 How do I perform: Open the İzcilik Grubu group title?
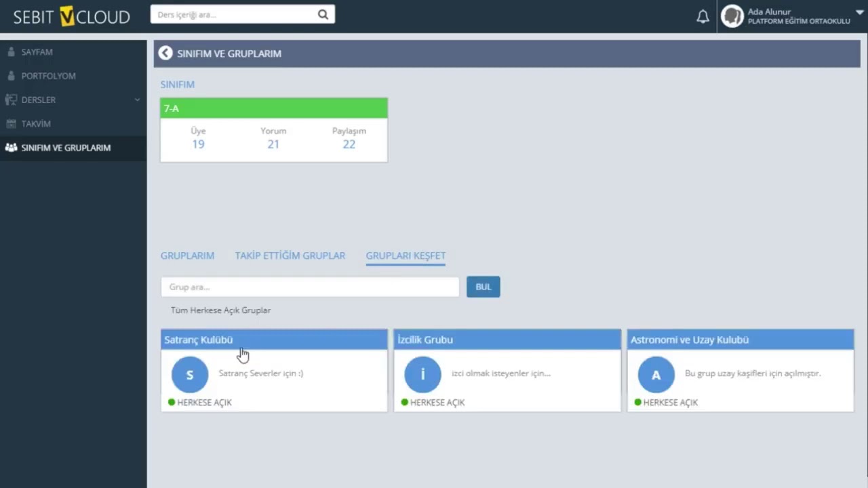pyautogui.click(x=425, y=340)
